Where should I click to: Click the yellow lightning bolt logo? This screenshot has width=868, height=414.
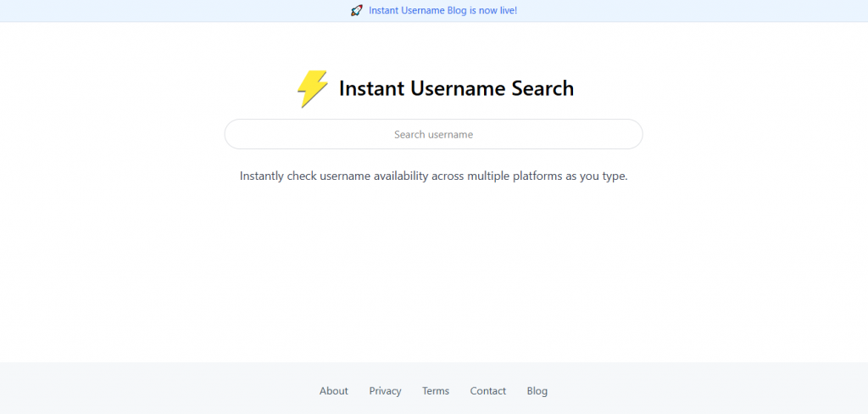tap(312, 88)
